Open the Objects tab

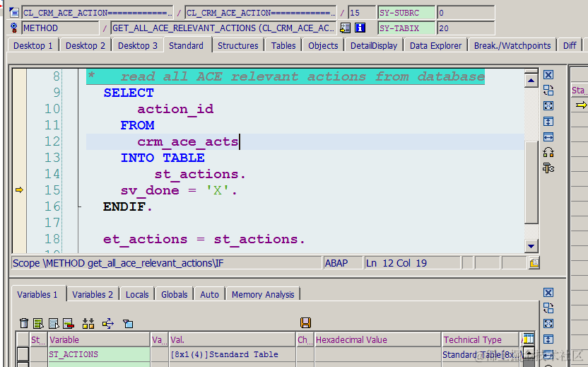(323, 45)
